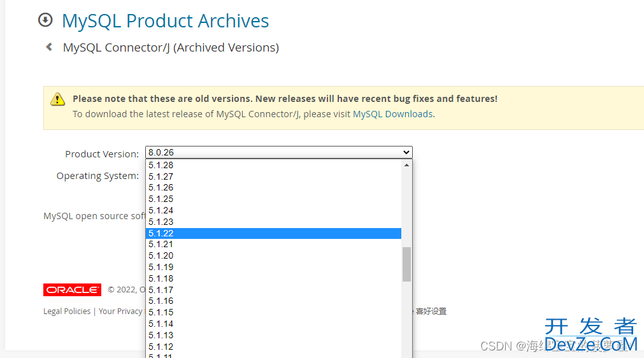Select version 5.1.28 from the list
Image resolution: width=644 pixels, height=358 pixels.
coord(273,165)
